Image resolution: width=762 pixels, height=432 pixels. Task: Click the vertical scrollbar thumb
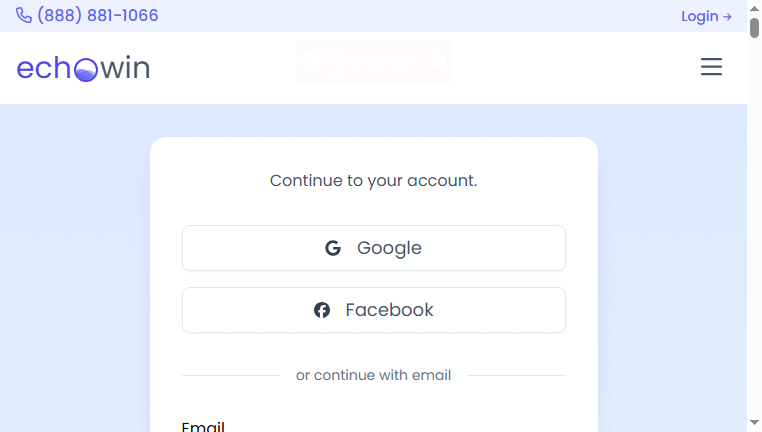(754, 27)
